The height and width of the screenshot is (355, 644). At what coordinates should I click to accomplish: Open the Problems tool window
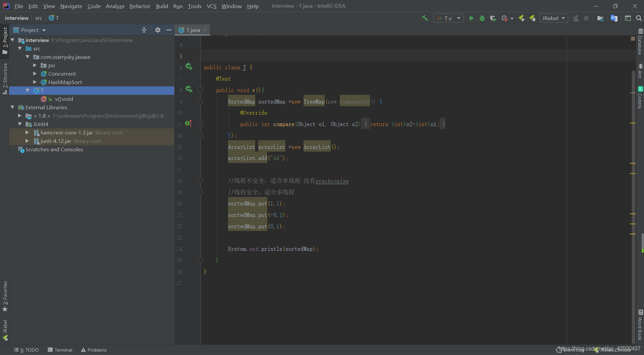coord(94,350)
